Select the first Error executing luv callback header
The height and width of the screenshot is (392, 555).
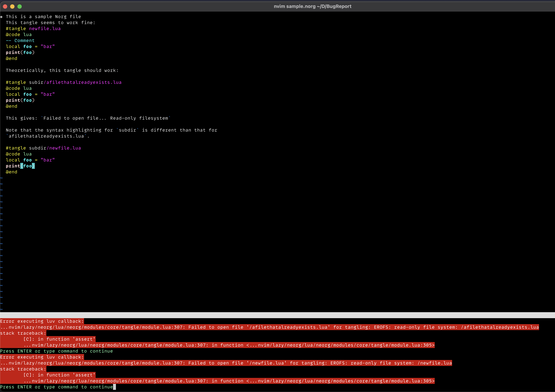point(42,321)
